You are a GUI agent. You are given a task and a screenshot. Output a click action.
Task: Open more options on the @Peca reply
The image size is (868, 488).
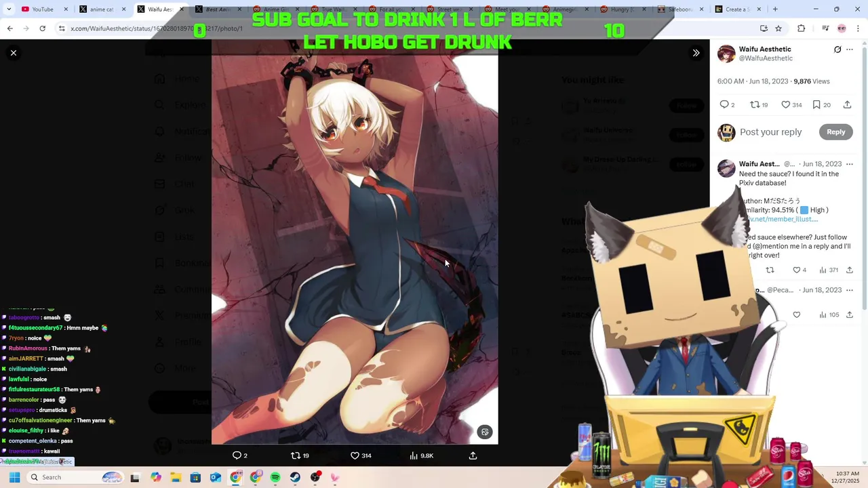pos(850,290)
